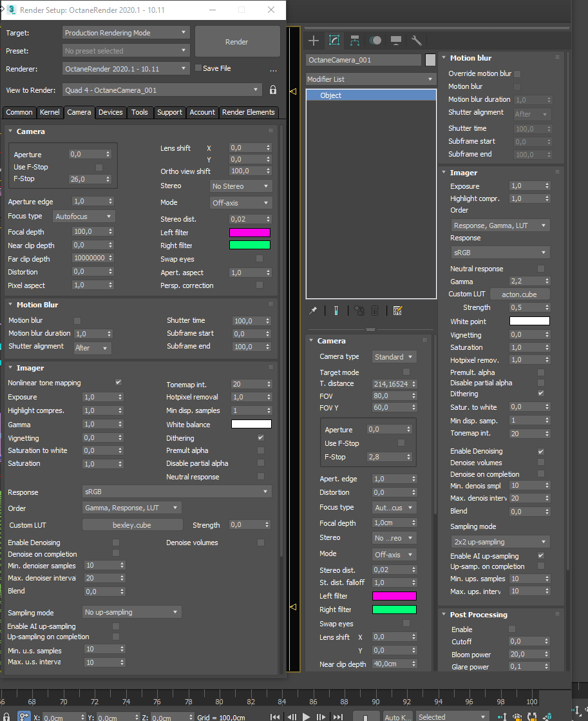
Task: Go to end of animation
Action: pos(338,717)
